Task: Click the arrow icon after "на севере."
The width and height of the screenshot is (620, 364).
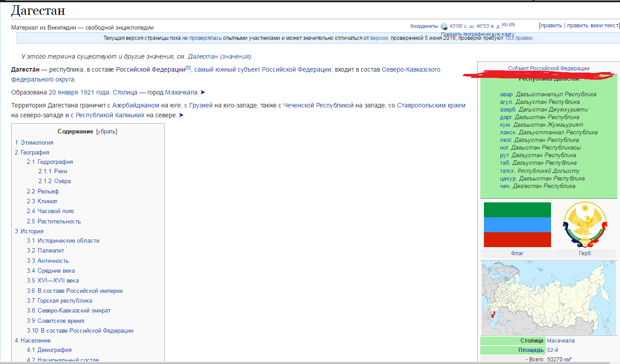Action: (x=181, y=116)
